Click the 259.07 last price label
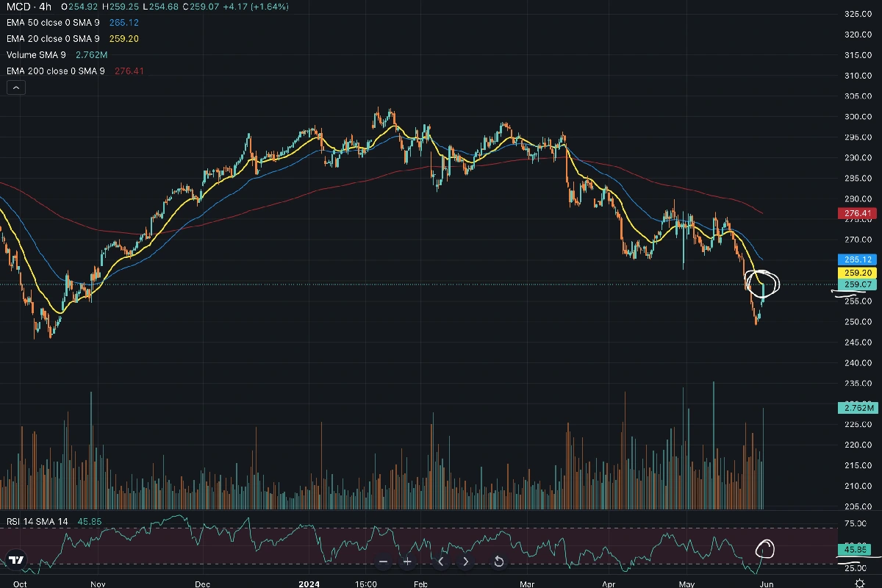The width and height of the screenshot is (882, 588). click(856, 284)
